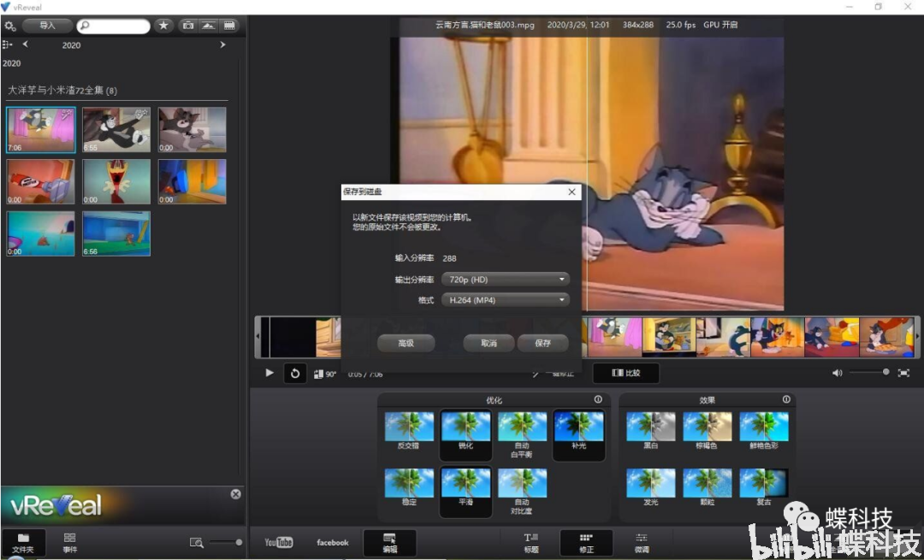Click the 保存 save button
Screen dimensions: 924x560
(x=542, y=344)
